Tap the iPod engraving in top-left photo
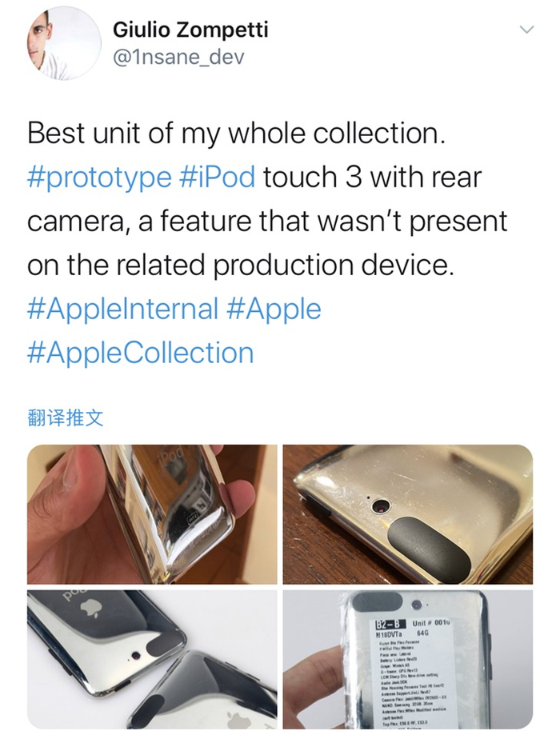This screenshot has width=560, height=731. pos(172,454)
